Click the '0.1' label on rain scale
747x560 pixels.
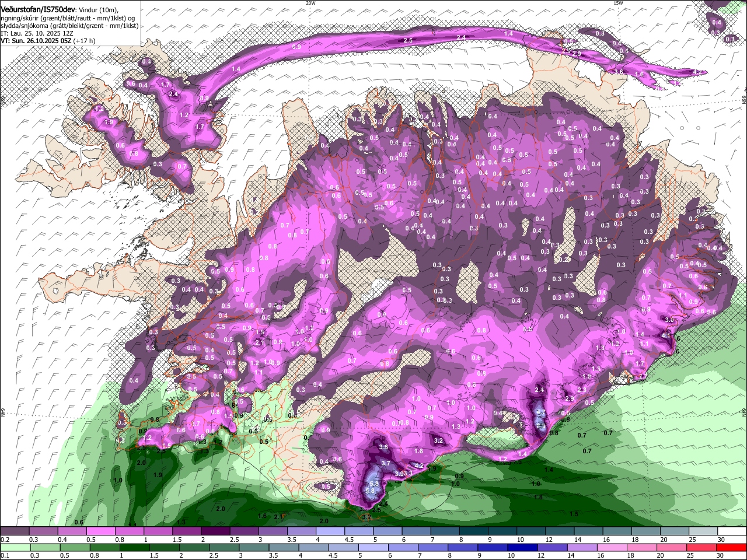coord(5,556)
